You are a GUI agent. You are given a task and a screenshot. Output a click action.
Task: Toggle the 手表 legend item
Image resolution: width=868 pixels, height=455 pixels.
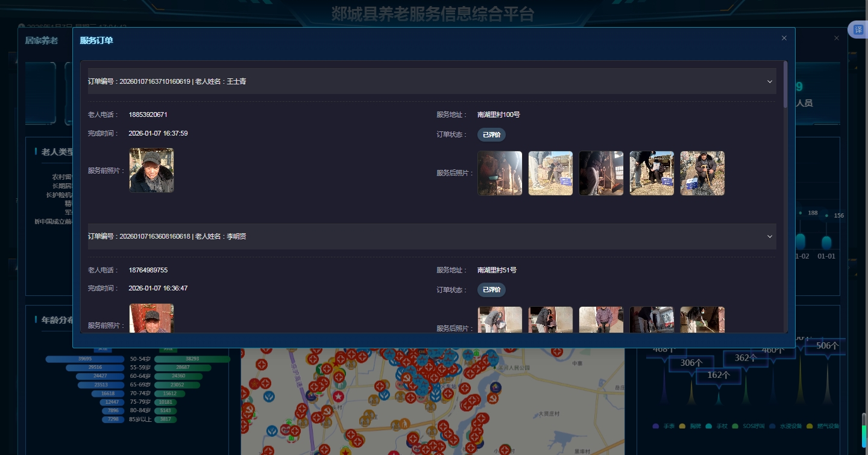tap(664, 426)
